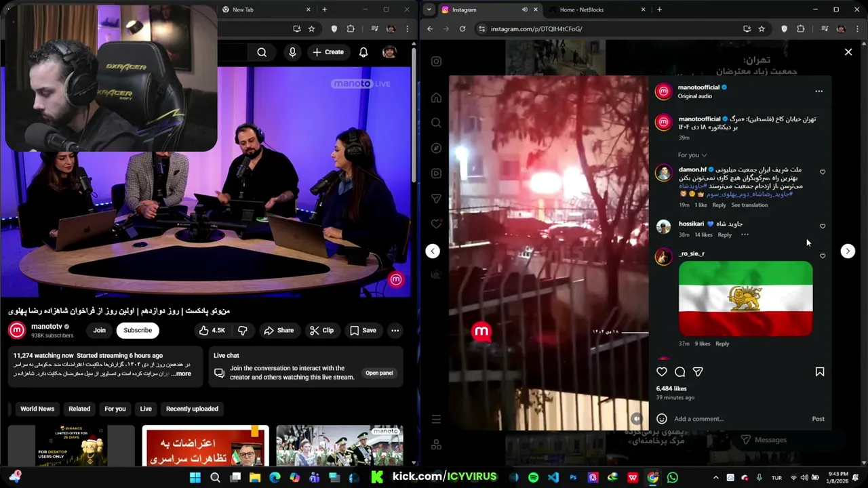Subscribe to the manototv channel
The image size is (868, 488).
138,330
